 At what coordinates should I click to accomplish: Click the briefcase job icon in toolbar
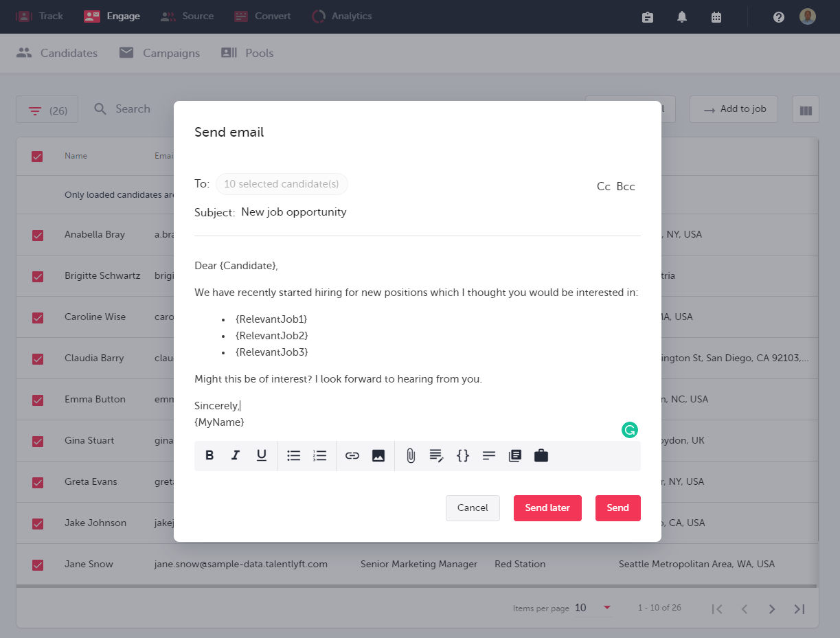coord(541,455)
